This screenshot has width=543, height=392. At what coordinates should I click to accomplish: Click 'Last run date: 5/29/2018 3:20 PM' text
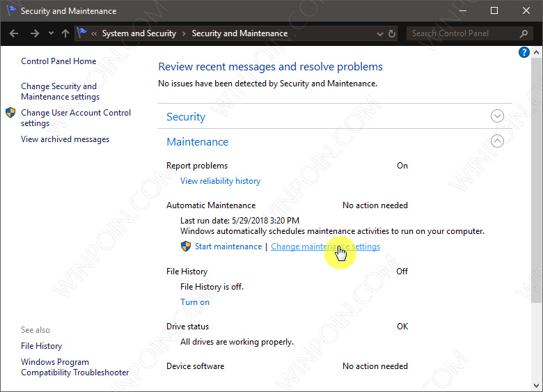click(239, 221)
